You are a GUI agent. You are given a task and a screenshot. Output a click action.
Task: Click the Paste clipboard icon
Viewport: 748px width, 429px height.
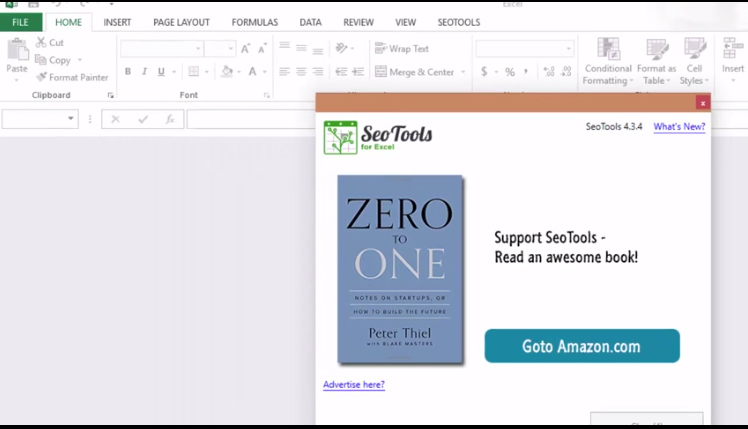[17, 50]
